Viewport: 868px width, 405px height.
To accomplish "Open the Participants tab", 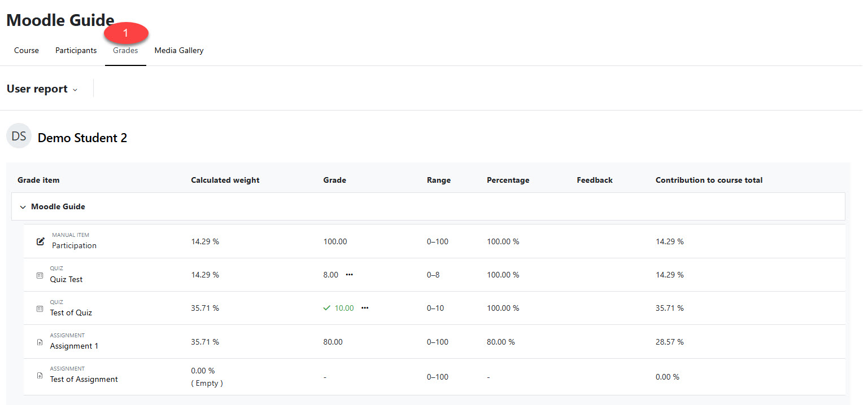I will [76, 50].
